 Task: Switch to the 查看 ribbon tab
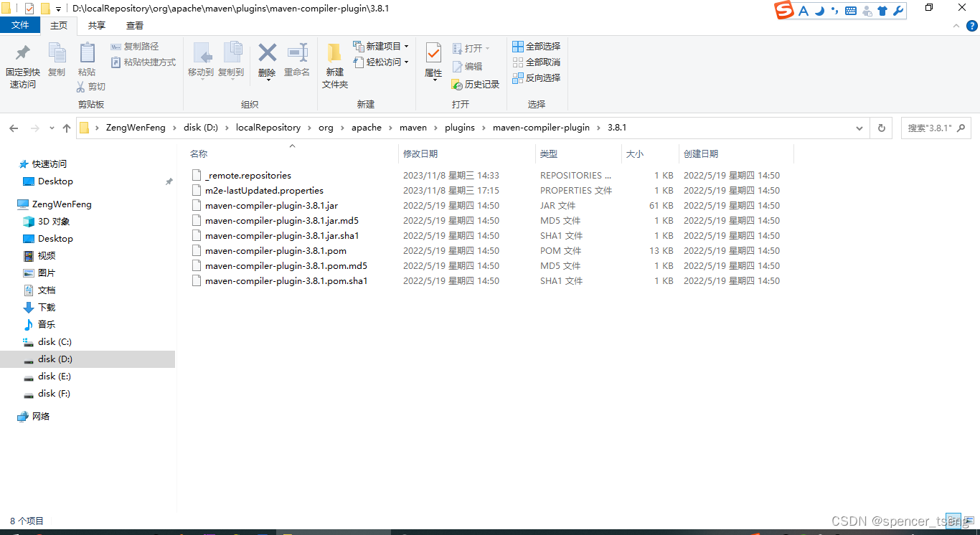click(133, 25)
